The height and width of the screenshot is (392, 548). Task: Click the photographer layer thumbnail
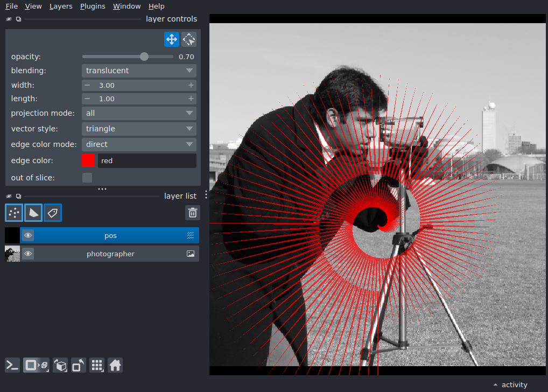(x=12, y=254)
